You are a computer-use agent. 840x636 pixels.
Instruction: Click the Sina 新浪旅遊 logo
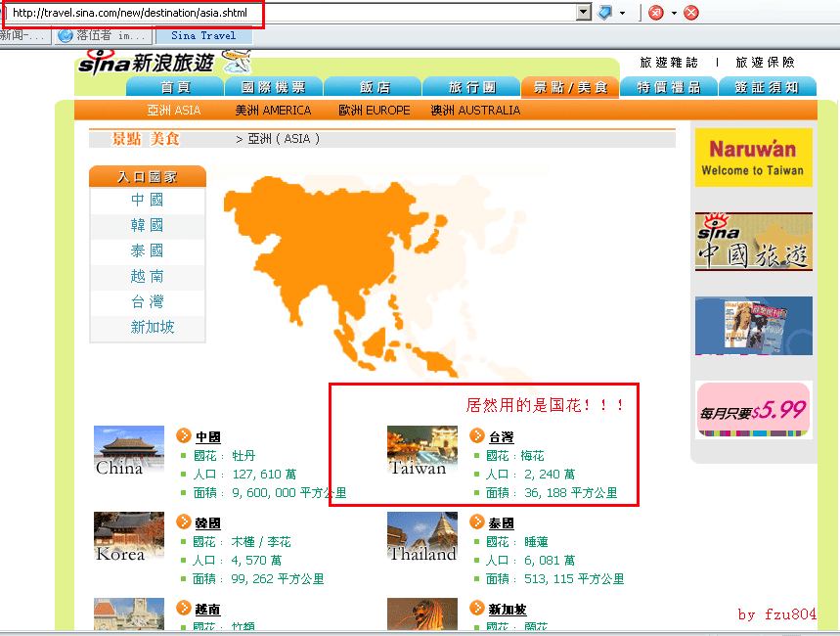pyautogui.click(x=164, y=63)
